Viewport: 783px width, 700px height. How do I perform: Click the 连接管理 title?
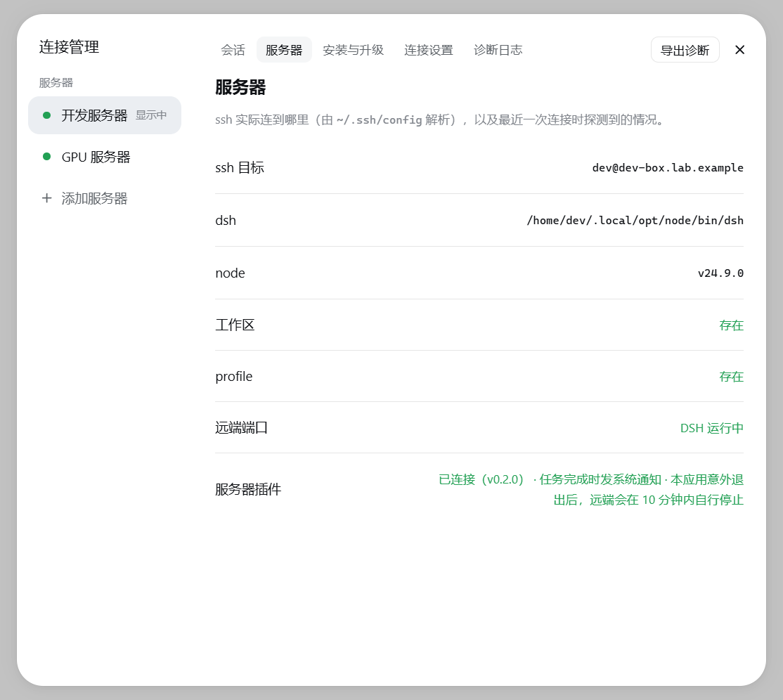(69, 47)
